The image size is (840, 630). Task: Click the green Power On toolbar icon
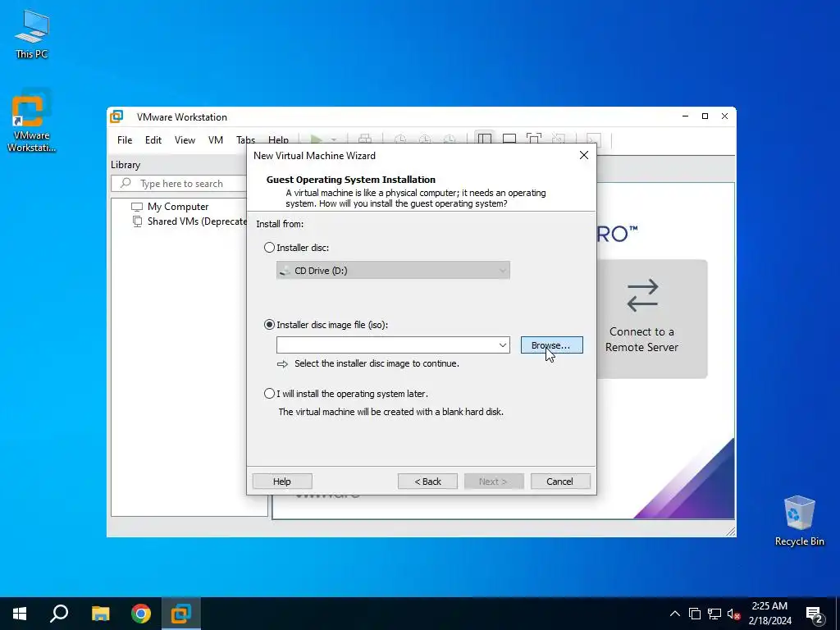coord(317,139)
